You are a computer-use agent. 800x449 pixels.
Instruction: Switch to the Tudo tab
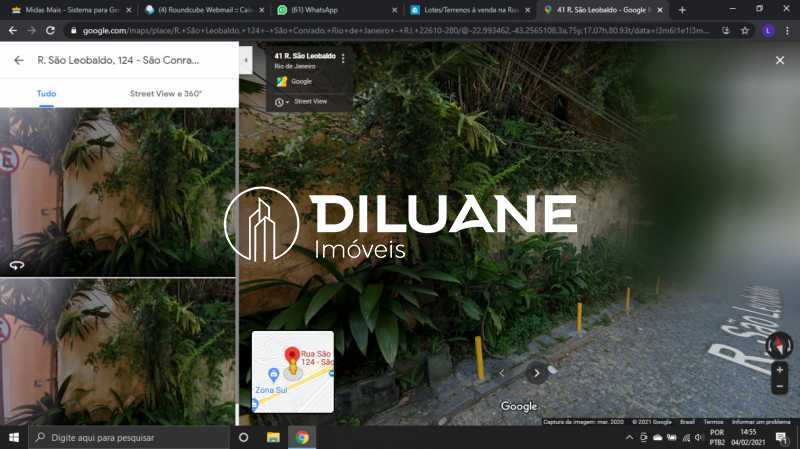tap(46, 93)
